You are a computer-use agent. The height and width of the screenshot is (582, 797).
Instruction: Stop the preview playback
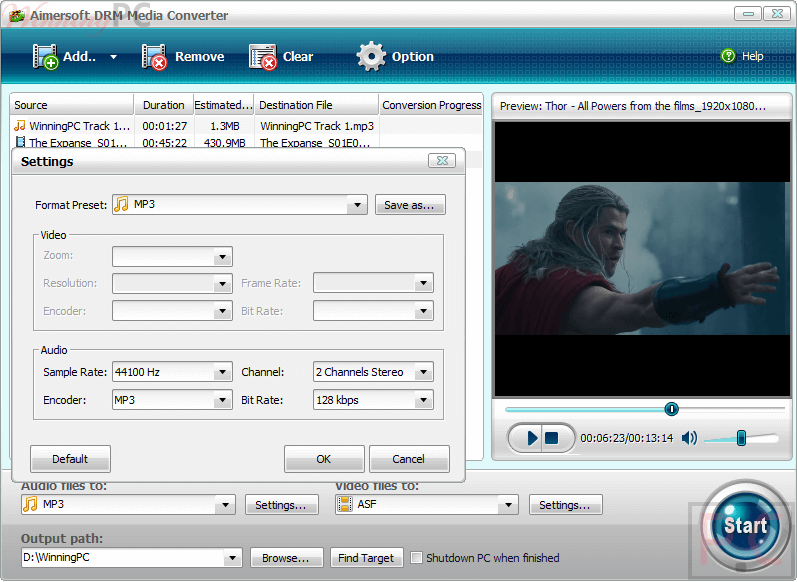point(551,438)
